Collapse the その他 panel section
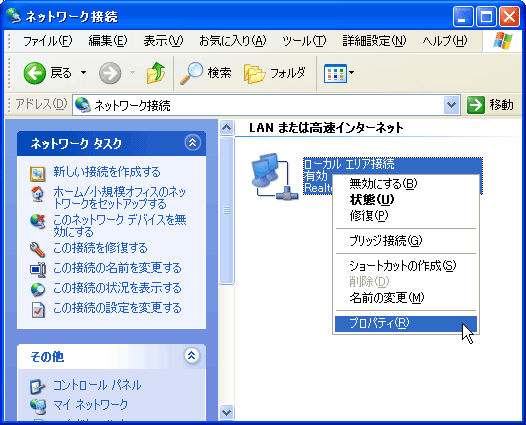The image size is (526, 425). coord(192,356)
